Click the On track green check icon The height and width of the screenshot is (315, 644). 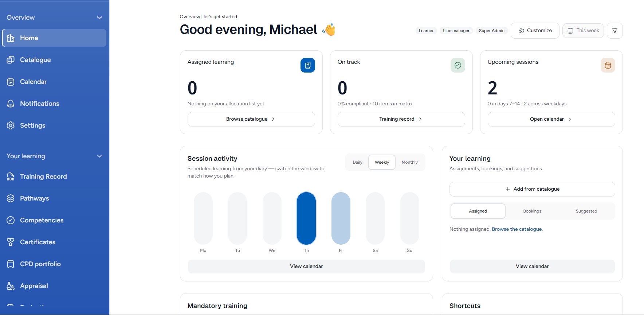coord(458,65)
